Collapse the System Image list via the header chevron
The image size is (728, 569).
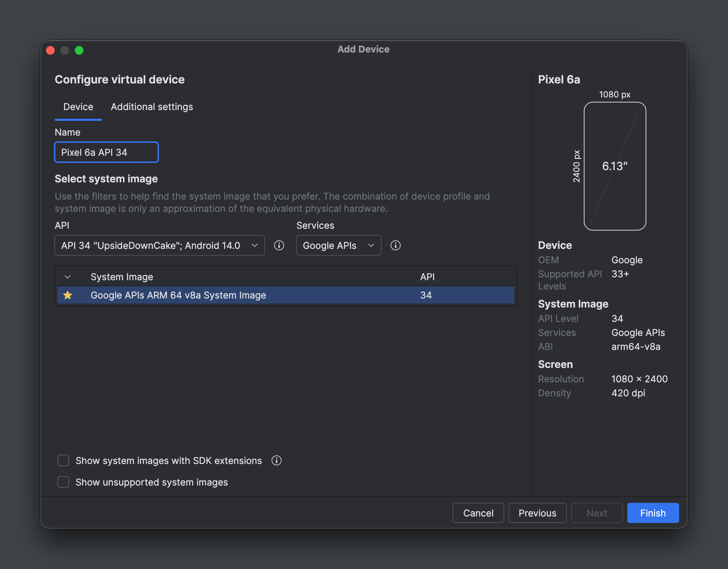pyautogui.click(x=68, y=277)
